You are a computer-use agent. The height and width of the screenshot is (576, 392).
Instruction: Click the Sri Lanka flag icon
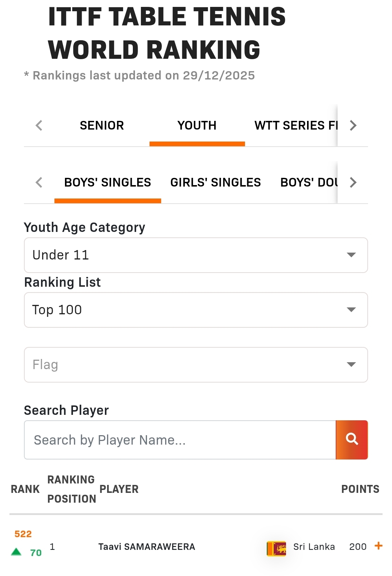[276, 548]
